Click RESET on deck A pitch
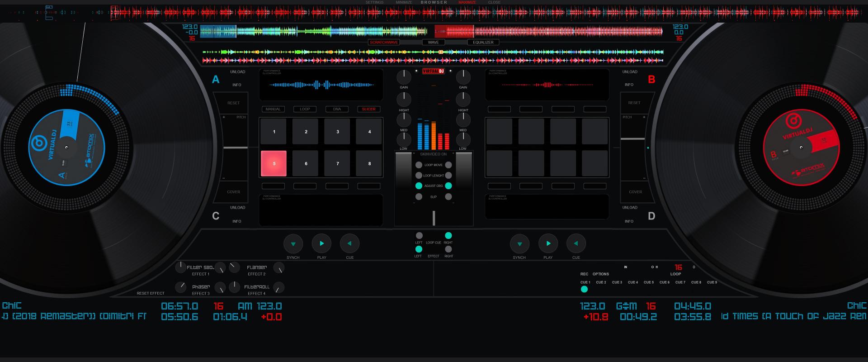Image resolution: width=868 pixels, height=362 pixels. click(234, 103)
